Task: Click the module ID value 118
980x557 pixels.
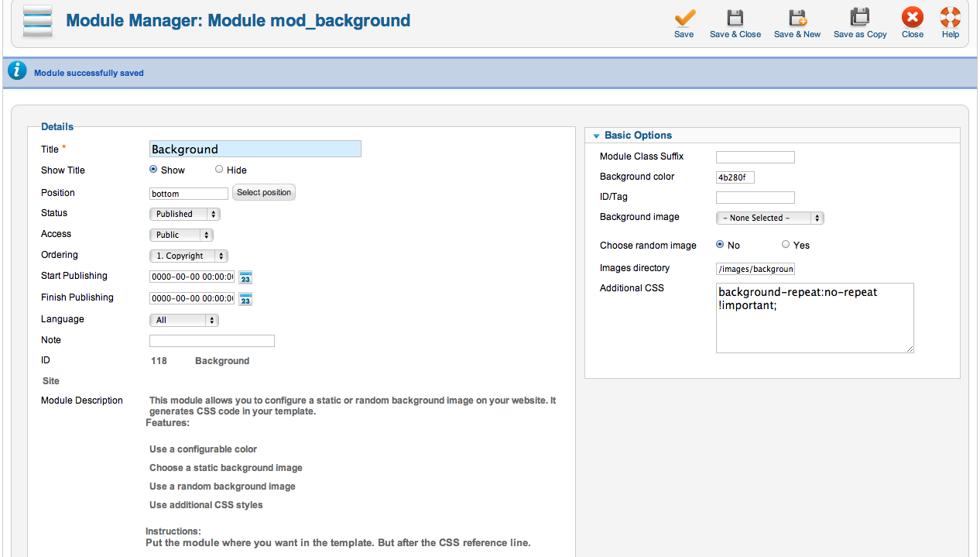Action: (159, 361)
